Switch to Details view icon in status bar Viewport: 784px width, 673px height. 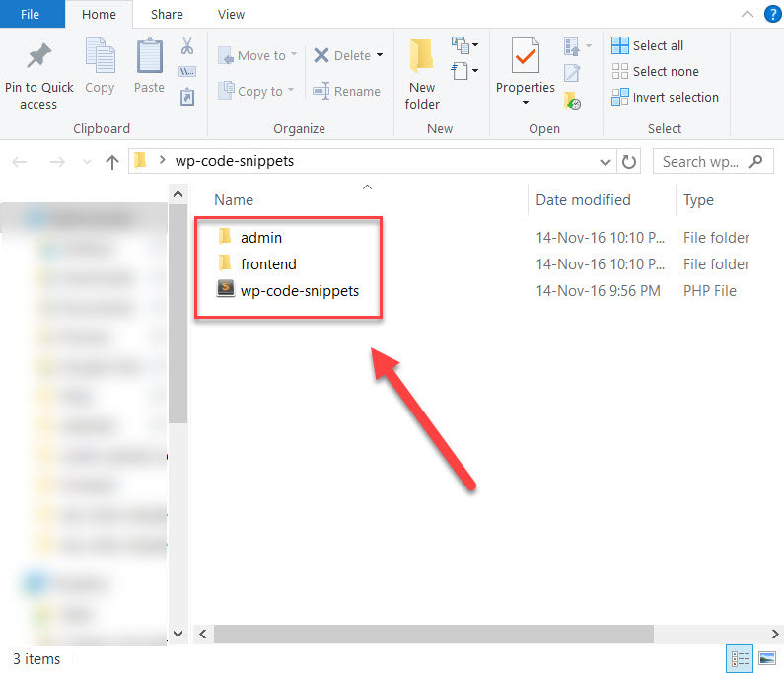[740, 658]
